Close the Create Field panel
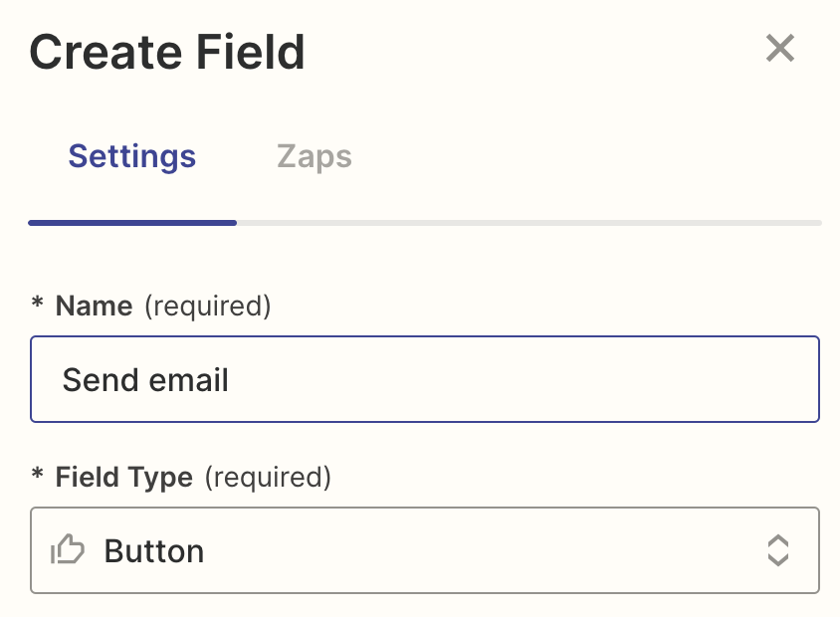 coord(780,48)
